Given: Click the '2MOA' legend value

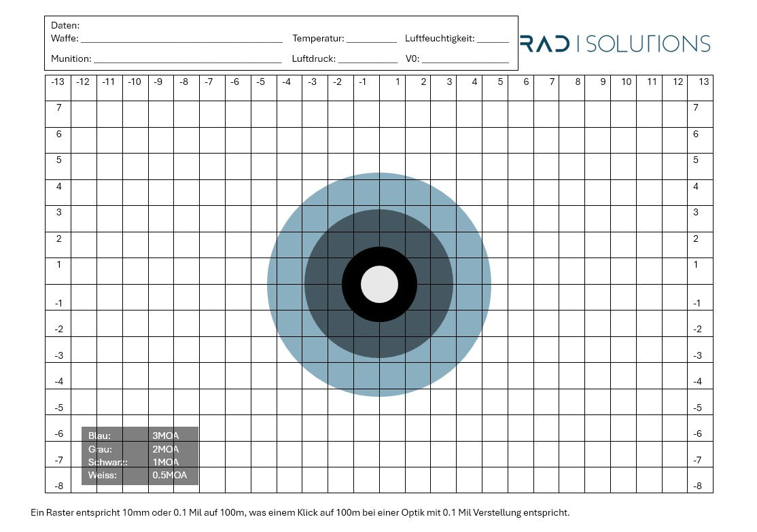Looking at the screenshot, I should click(x=166, y=449).
